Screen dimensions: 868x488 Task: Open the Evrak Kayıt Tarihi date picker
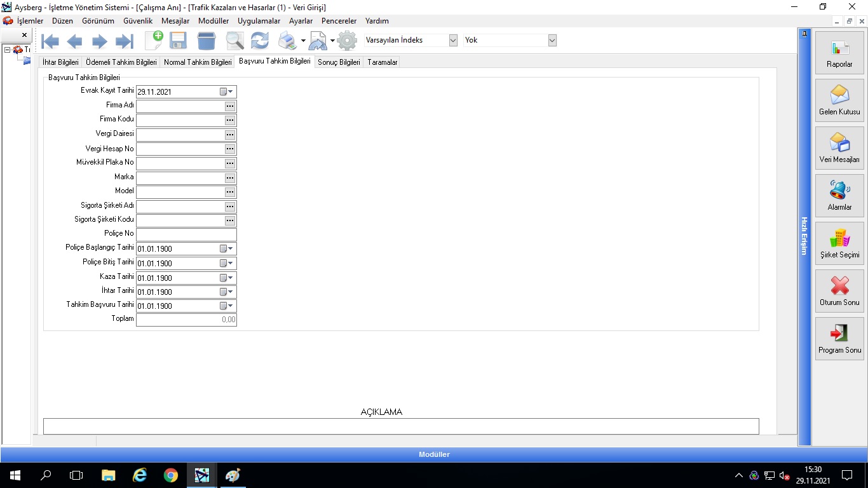point(227,91)
